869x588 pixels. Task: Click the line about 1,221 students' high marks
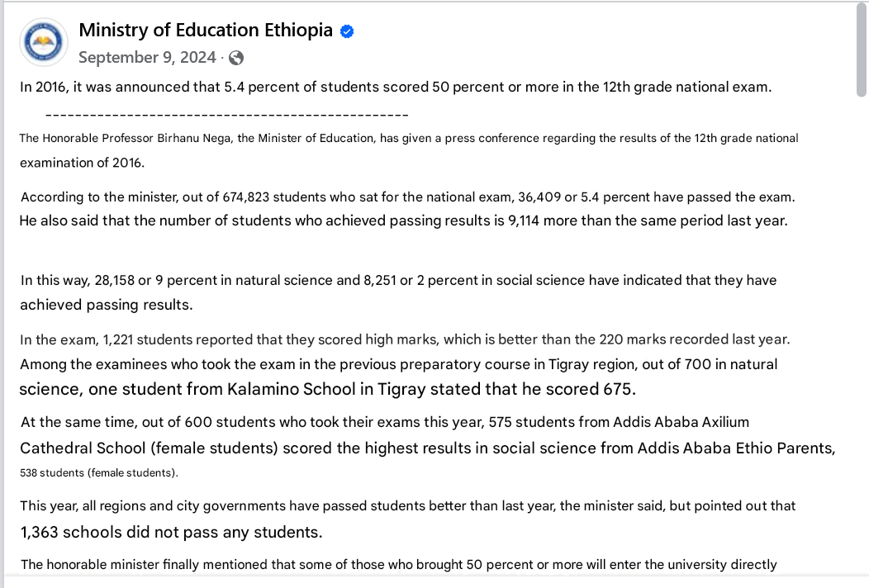coord(405,339)
